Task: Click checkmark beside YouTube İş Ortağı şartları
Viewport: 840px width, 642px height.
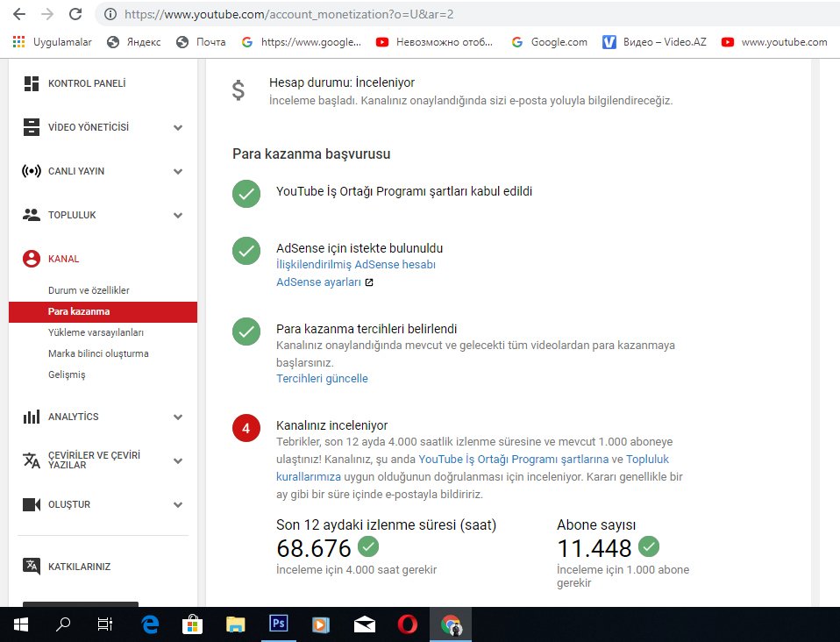Action: tap(246, 194)
